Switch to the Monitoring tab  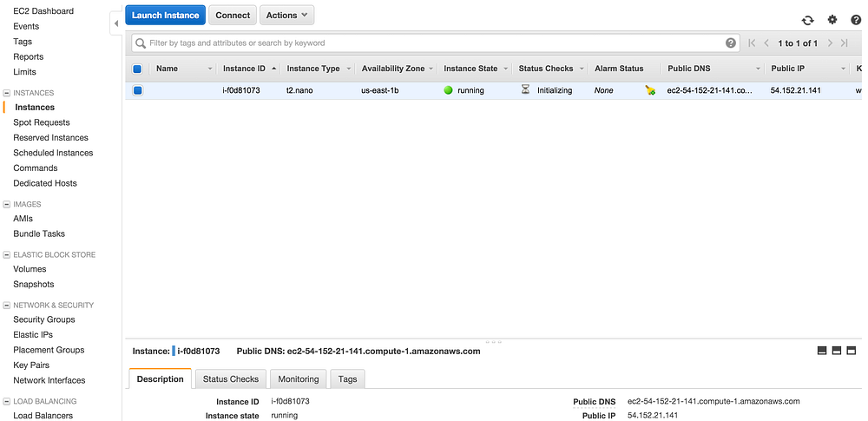pyautogui.click(x=299, y=378)
